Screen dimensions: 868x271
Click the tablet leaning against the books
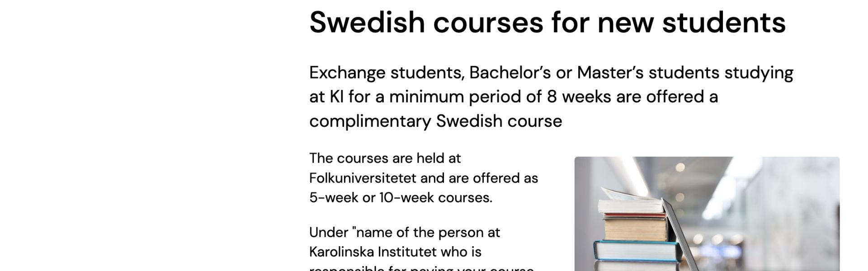click(680, 235)
